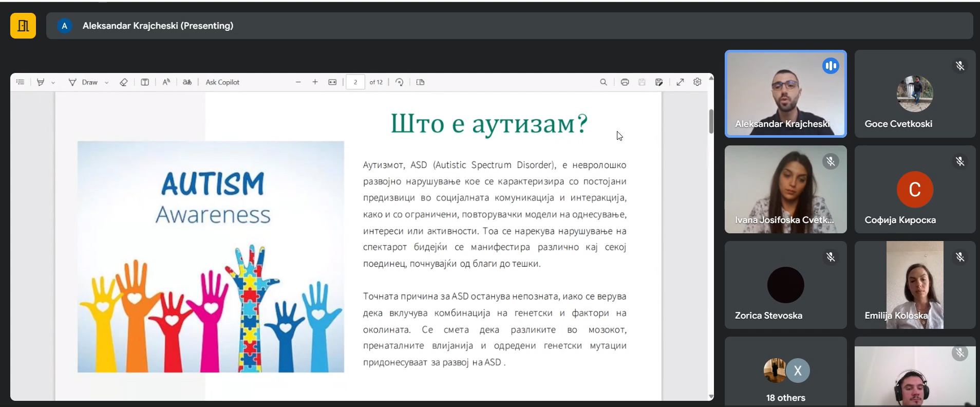Toggle the page view icon
Viewport: 980px width, 407px height.
420,82
